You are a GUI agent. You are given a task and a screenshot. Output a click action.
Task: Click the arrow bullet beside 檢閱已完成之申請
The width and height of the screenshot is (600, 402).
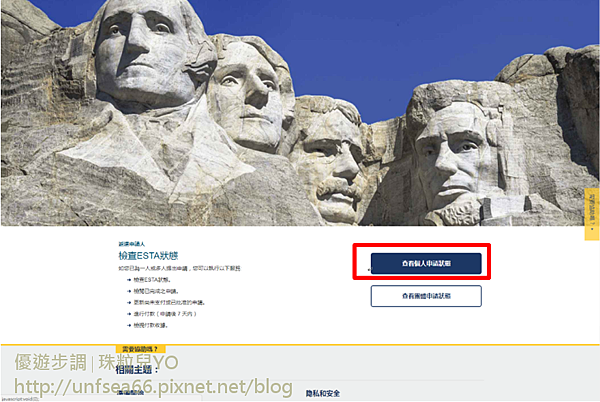[x=129, y=291]
